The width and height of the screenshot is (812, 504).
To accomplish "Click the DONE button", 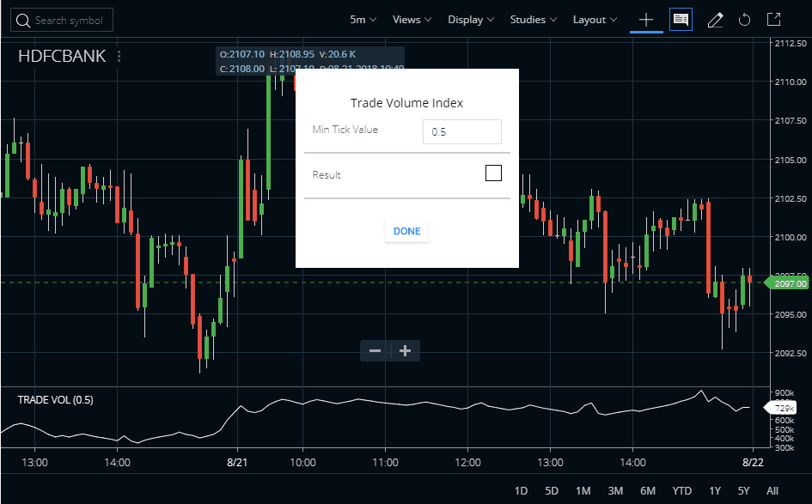I will 406,230.
